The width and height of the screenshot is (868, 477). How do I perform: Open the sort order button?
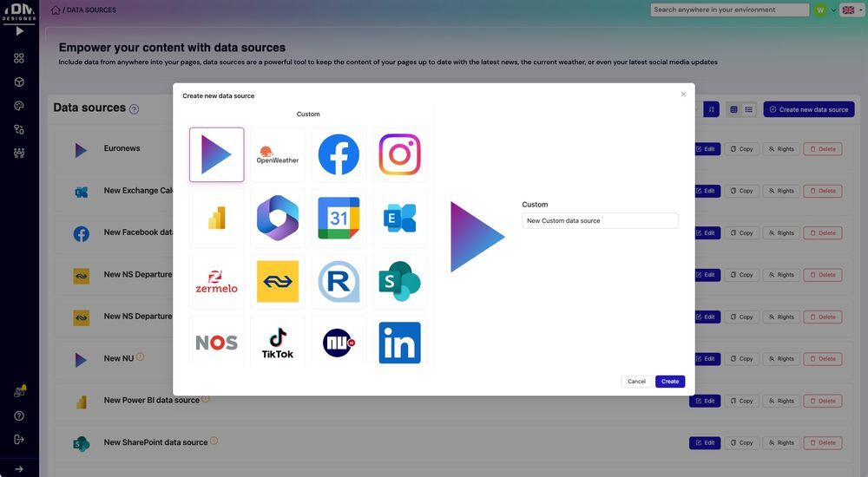pos(712,109)
